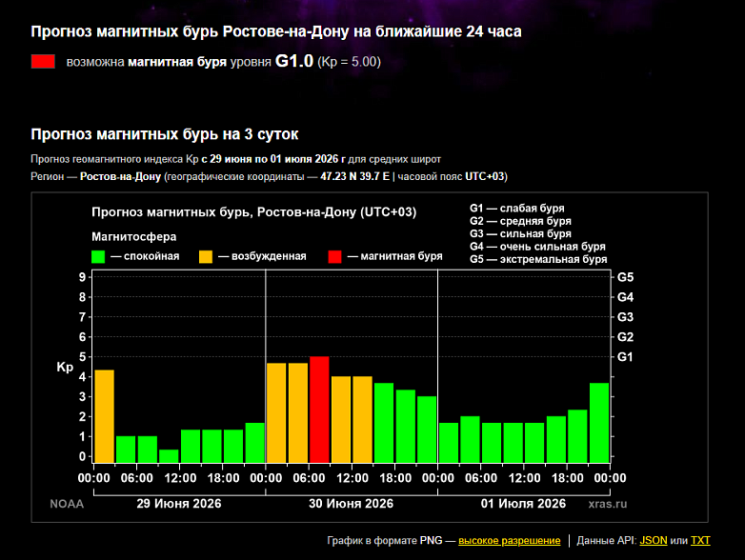Click the 01 Июля 2026 date label

click(x=523, y=504)
